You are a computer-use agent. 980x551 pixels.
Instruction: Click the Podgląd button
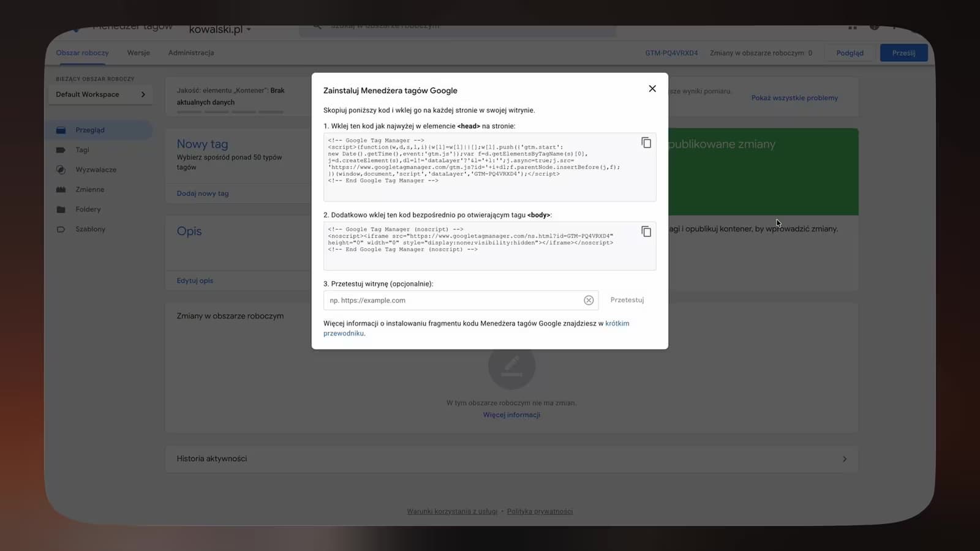pyautogui.click(x=850, y=53)
